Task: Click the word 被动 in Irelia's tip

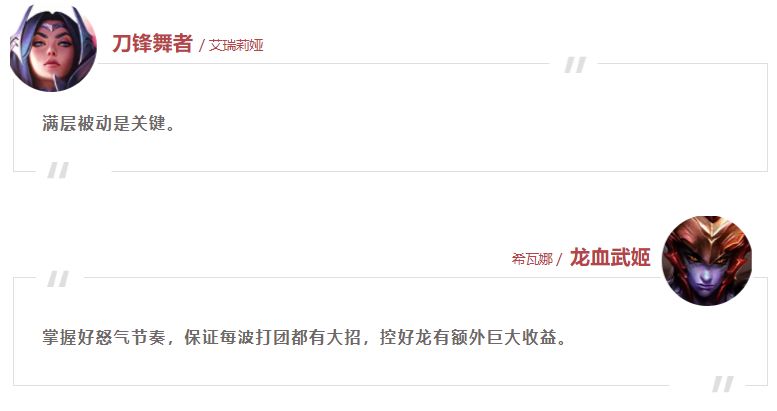Action: tap(95, 123)
